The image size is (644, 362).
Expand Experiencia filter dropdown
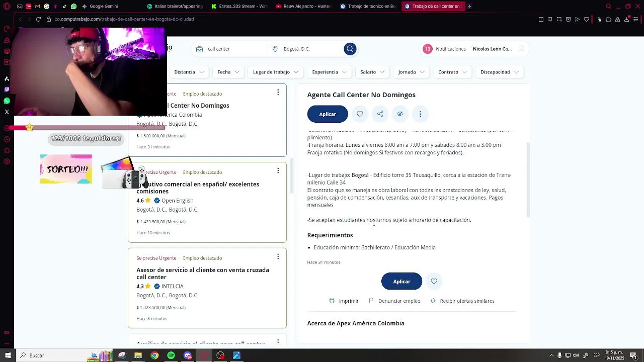coord(329,72)
